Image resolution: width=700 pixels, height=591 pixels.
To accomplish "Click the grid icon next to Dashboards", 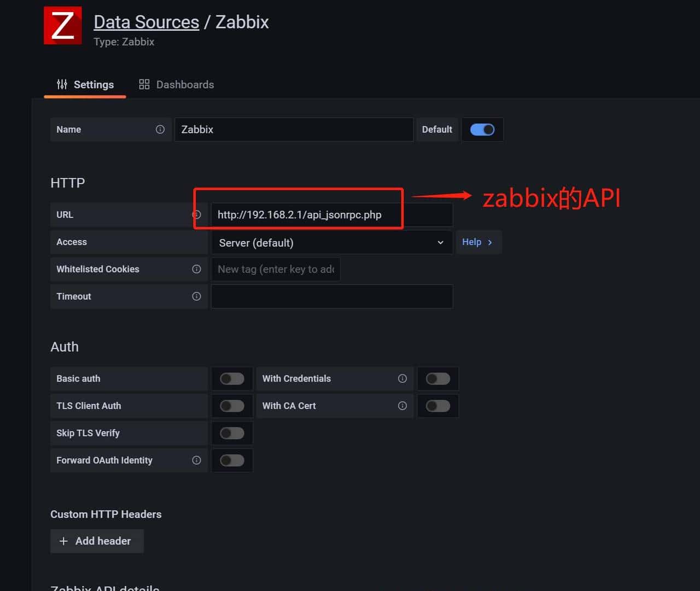I will click(144, 84).
